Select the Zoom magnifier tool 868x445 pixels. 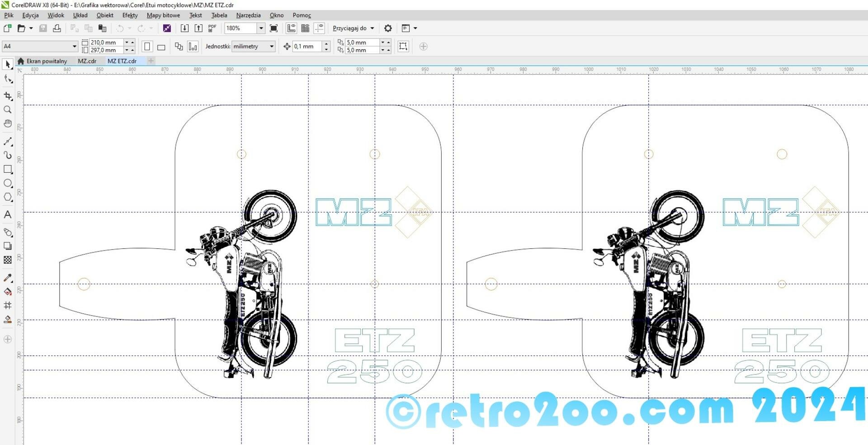coord(8,110)
